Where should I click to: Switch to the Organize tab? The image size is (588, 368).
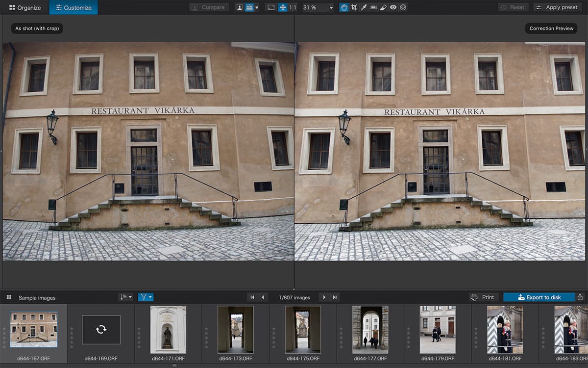tap(24, 7)
